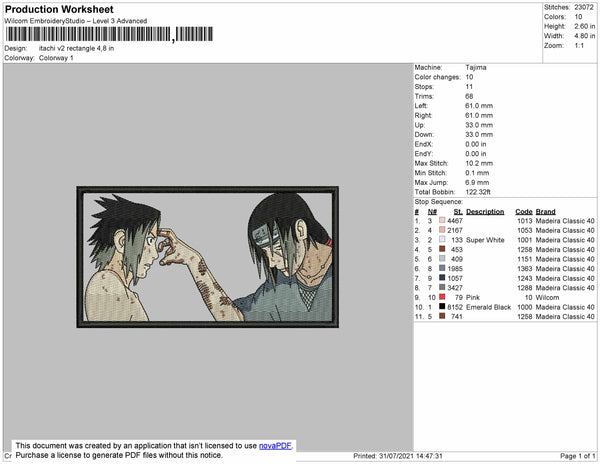Viewport: 600px width, 464px height.
Task: Click the barcode under the worksheet title
Action: coord(109,34)
